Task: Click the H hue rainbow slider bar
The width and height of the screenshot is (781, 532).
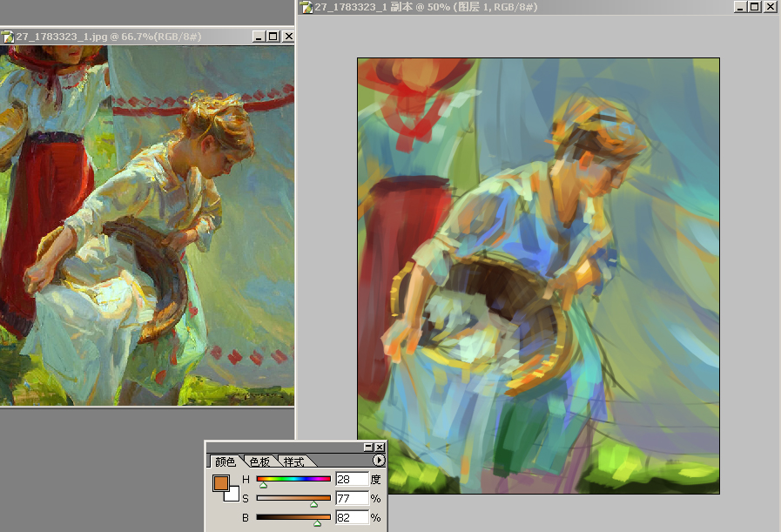Action: pyautogui.click(x=293, y=479)
